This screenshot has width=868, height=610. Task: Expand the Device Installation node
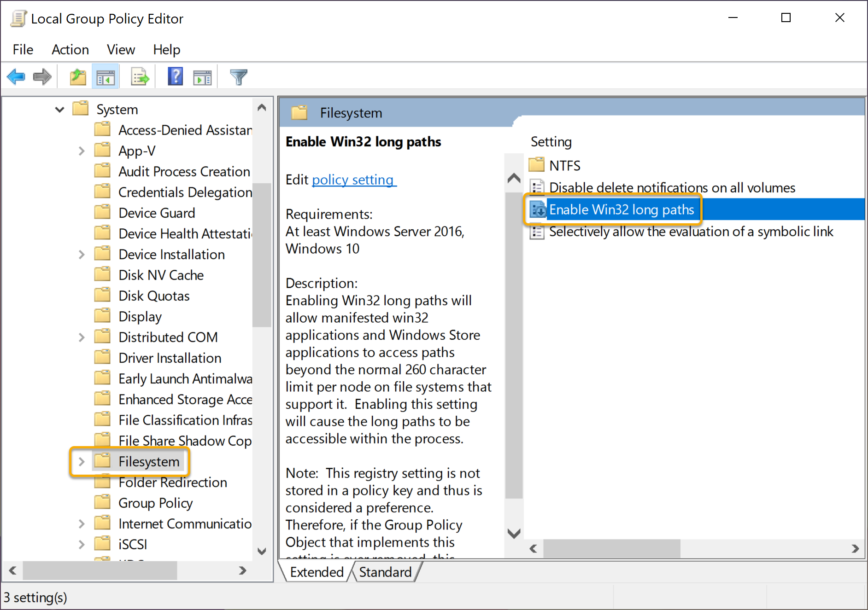pyautogui.click(x=82, y=255)
